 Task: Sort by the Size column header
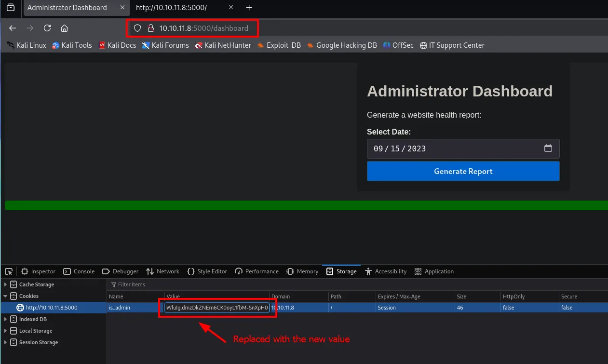click(477, 297)
